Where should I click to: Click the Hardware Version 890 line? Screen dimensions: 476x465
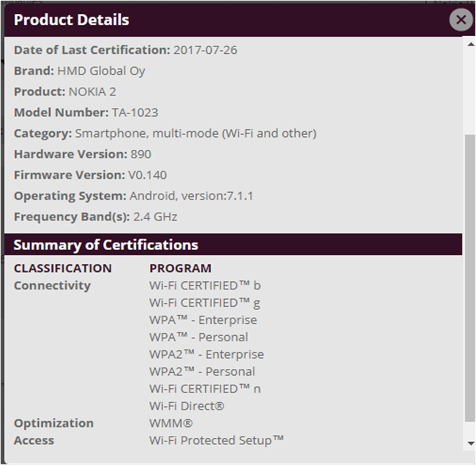[x=83, y=154]
